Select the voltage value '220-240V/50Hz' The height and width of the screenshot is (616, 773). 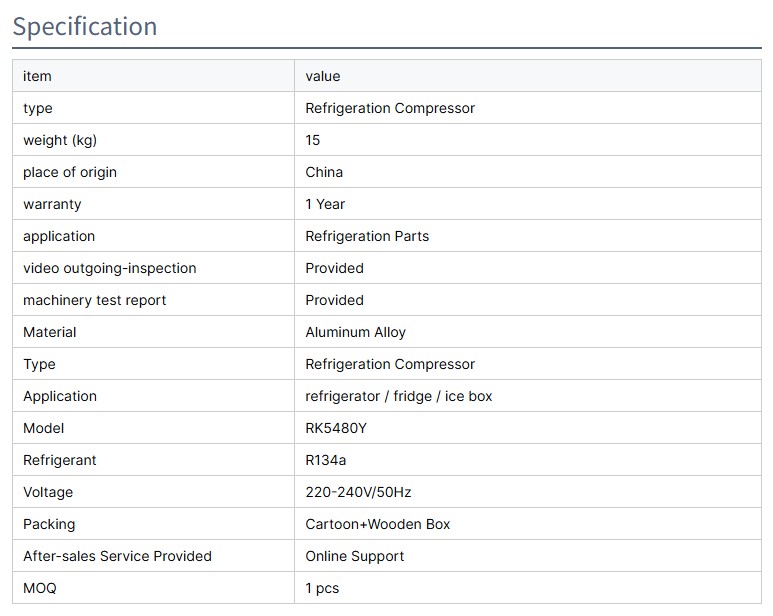(x=358, y=492)
